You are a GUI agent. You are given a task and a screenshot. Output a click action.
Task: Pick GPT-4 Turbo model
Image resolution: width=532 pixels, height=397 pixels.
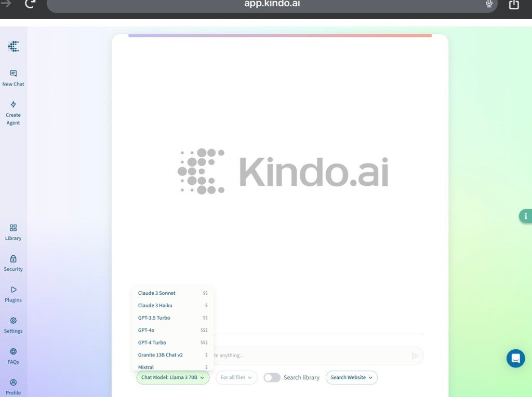172,343
